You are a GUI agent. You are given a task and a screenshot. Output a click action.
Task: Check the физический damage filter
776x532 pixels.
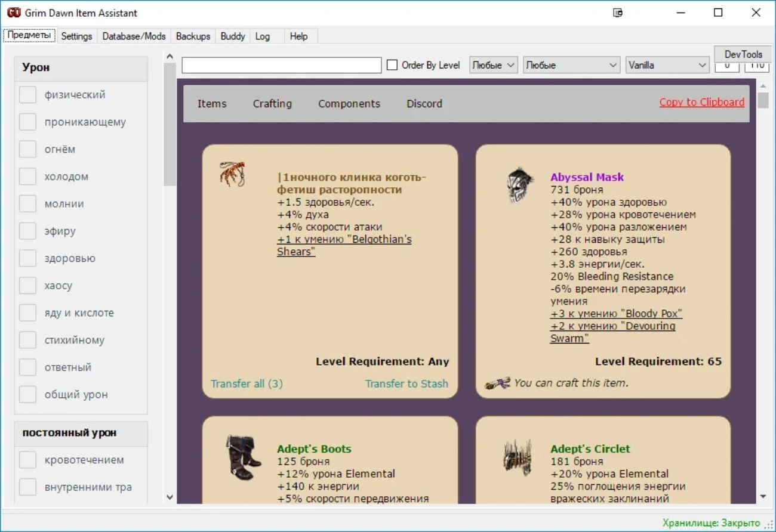(x=28, y=95)
